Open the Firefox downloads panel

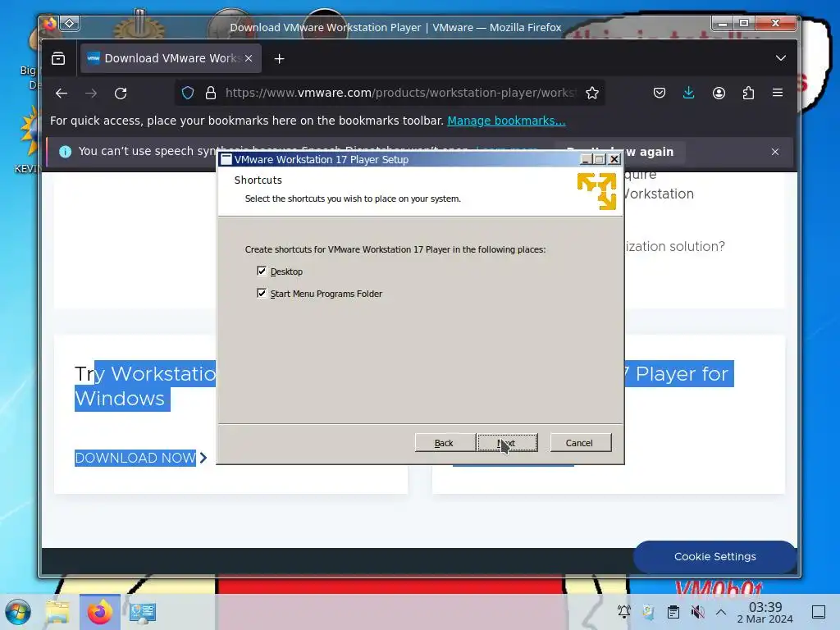(689, 94)
